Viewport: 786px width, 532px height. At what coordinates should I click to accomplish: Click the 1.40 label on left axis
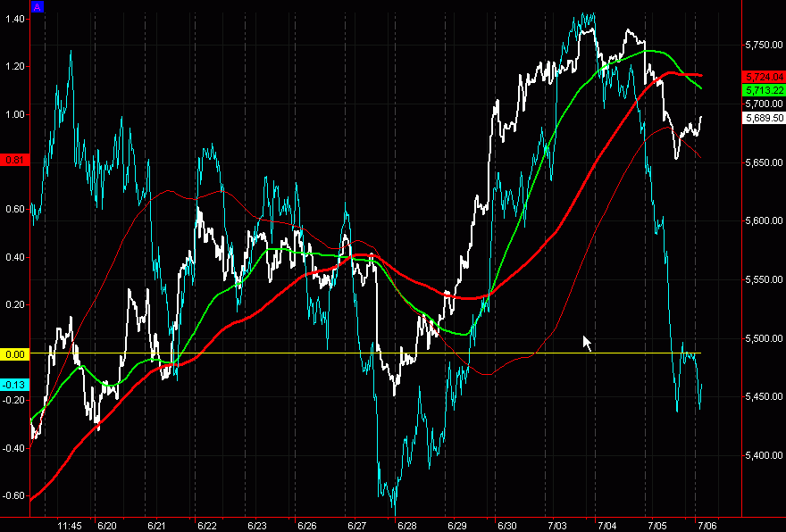[x=15, y=19]
